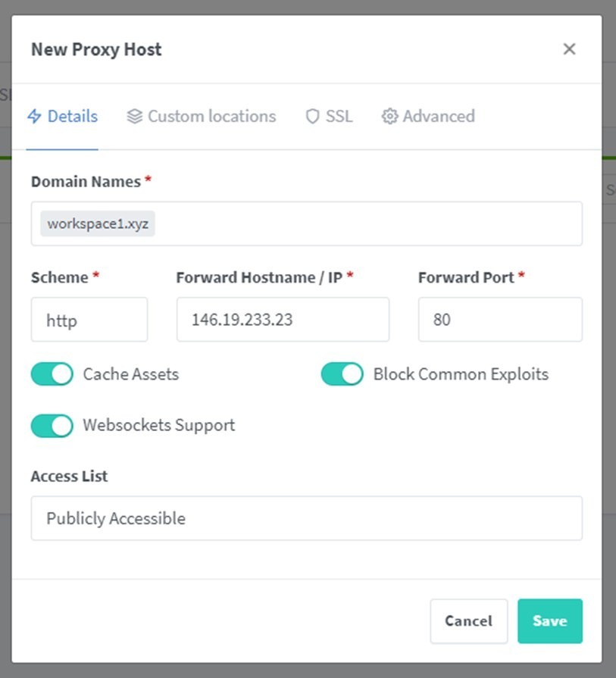The height and width of the screenshot is (678, 616).
Task: Open the SSL tab
Action: click(x=329, y=117)
